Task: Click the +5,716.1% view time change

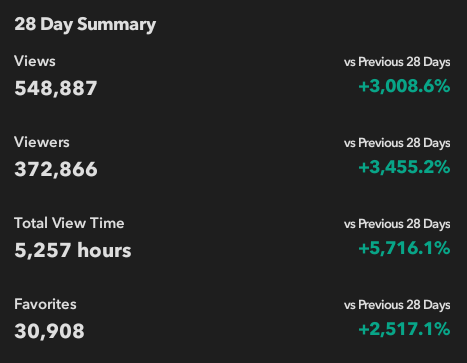Action: pyautogui.click(x=404, y=248)
